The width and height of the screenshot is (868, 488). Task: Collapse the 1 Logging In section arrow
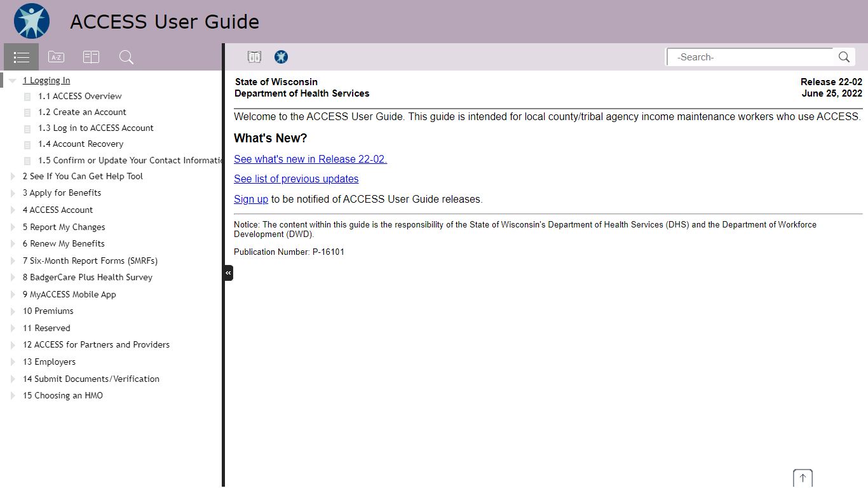13,81
